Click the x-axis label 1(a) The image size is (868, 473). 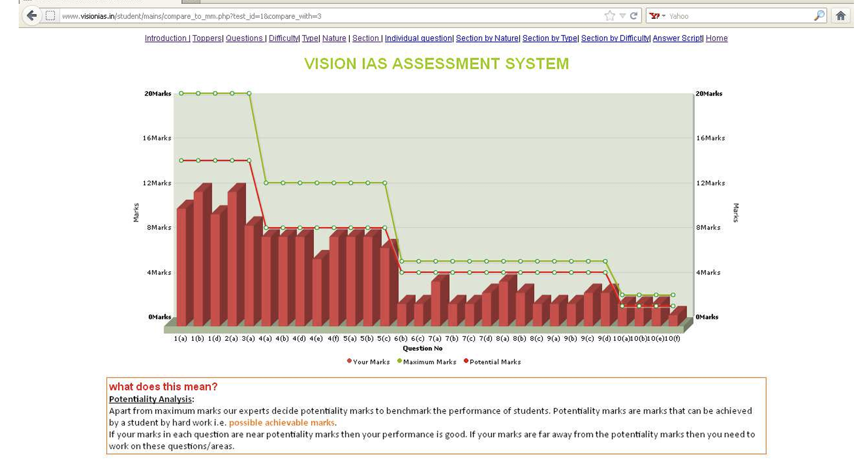180,339
